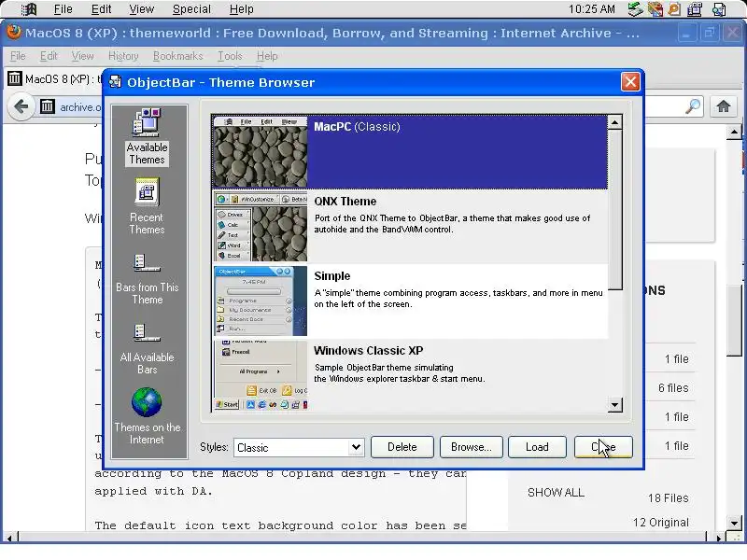Click the home icon in the browser
Viewport: 747px width, 560px height.
(723, 106)
